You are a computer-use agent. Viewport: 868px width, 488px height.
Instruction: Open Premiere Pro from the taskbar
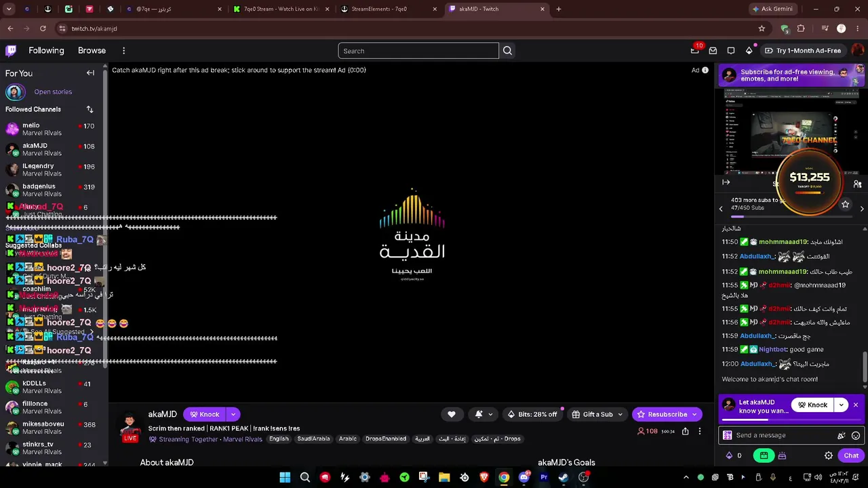544,478
